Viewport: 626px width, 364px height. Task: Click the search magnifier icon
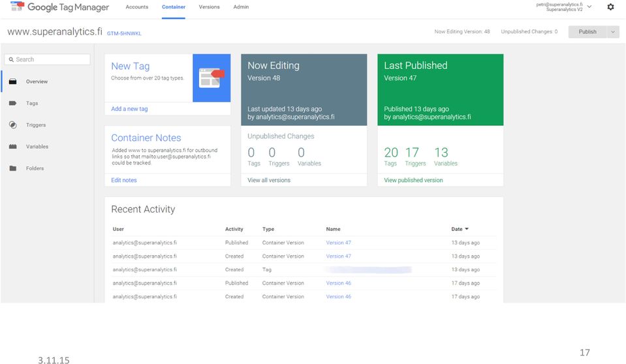coord(11,59)
